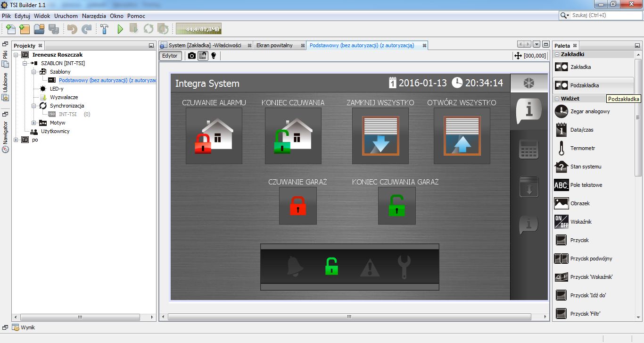Screen dimensions: 644x343
Task: Expand the Motyw tree node
Action: point(34,123)
